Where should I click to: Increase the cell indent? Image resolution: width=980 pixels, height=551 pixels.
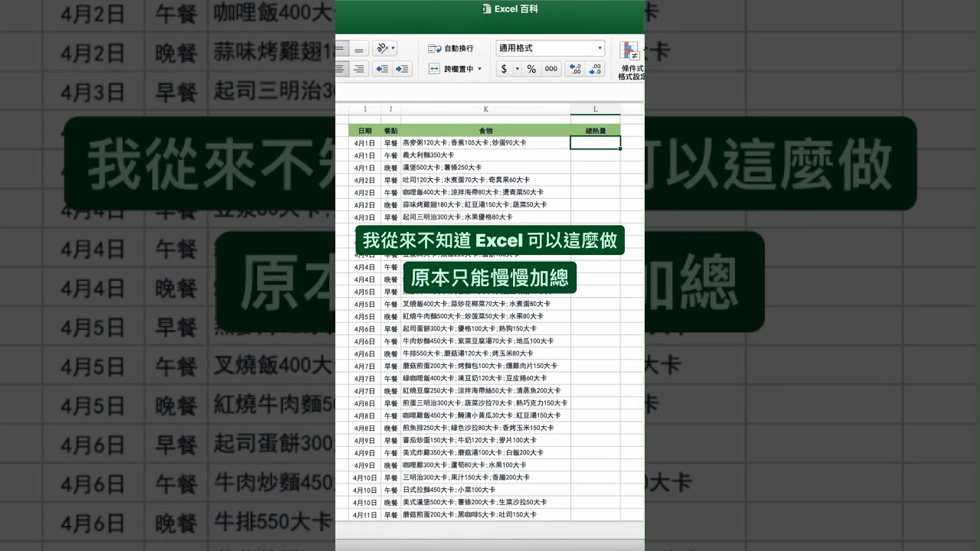(402, 70)
